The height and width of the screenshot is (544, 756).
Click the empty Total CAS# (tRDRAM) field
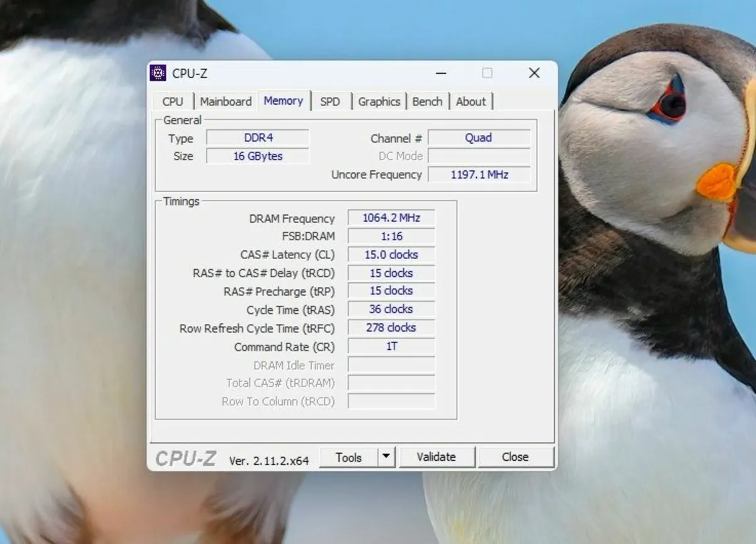coord(391,383)
